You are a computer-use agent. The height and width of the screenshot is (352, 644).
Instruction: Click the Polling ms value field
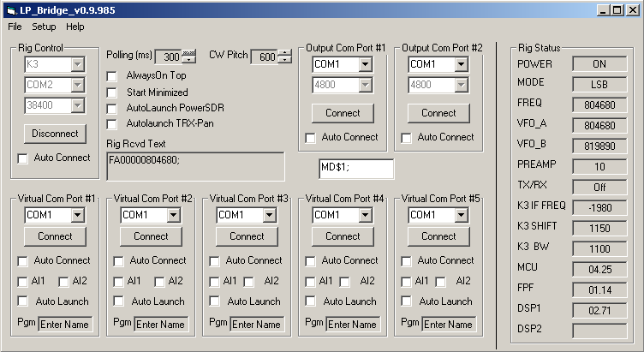point(169,57)
